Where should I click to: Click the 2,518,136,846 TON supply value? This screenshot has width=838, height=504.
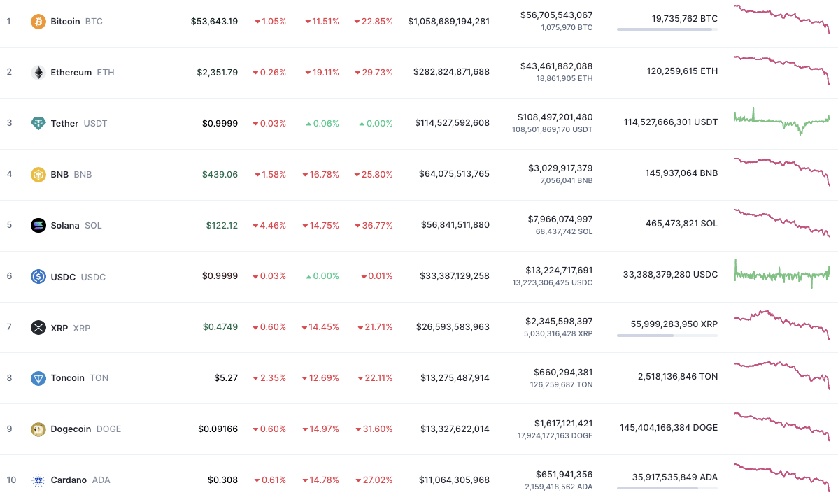coord(678,376)
